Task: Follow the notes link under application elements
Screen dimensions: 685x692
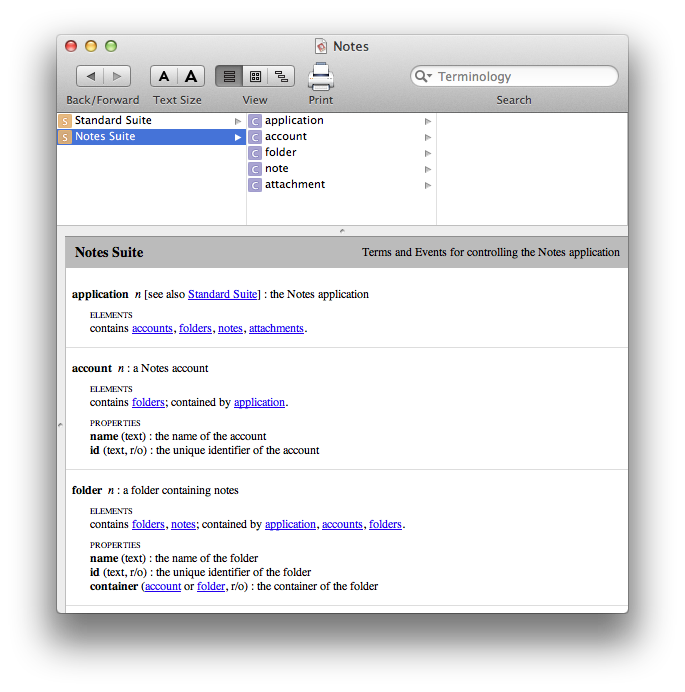Action: click(x=230, y=328)
